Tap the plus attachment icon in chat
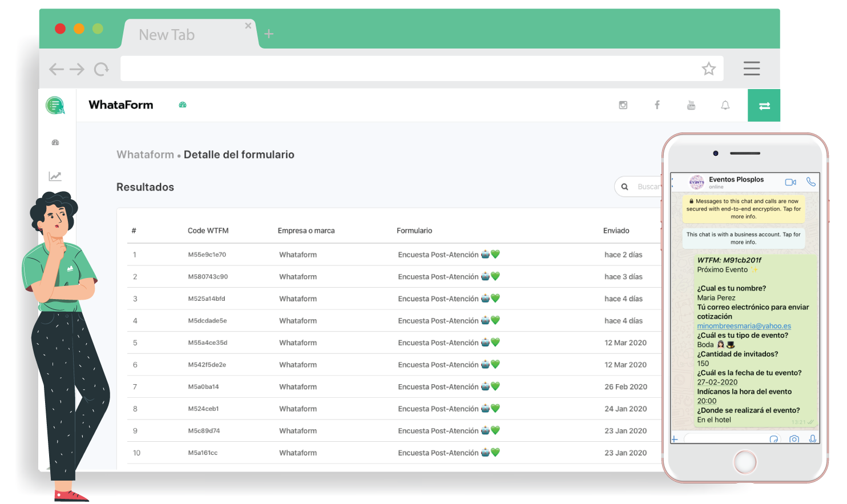The width and height of the screenshot is (847, 504). tap(674, 439)
